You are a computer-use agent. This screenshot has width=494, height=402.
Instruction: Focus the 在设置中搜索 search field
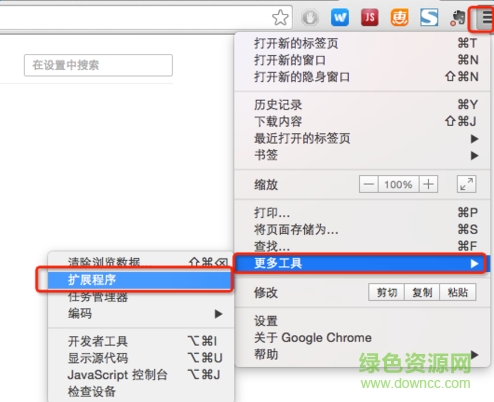(98, 65)
